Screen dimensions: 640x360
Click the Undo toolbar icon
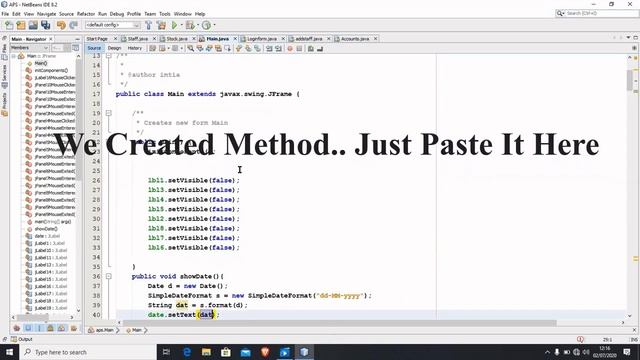[61, 25]
